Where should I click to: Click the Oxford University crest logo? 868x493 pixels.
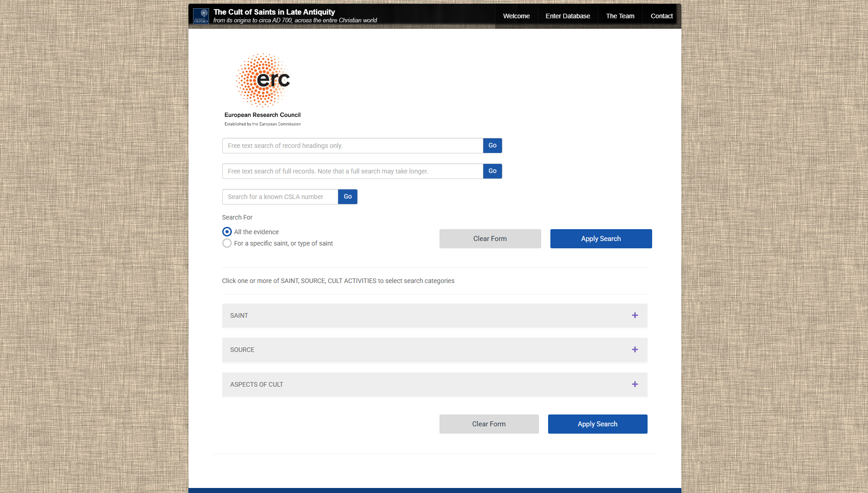[x=201, y=16]
